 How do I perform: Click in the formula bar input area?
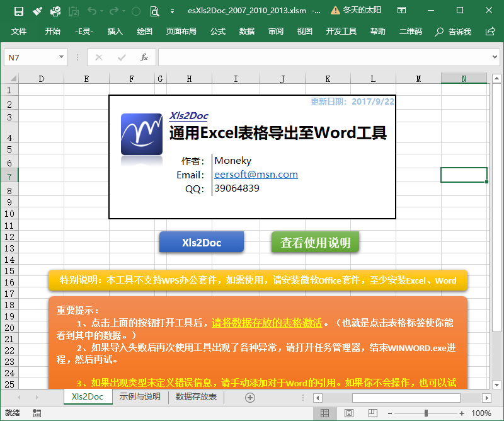tap(324, 57)
